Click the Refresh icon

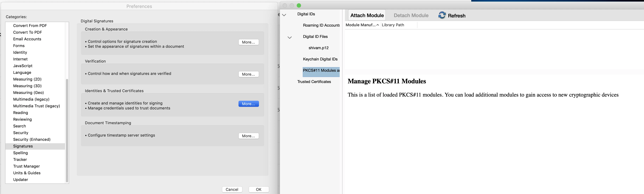tap(442, 15)
